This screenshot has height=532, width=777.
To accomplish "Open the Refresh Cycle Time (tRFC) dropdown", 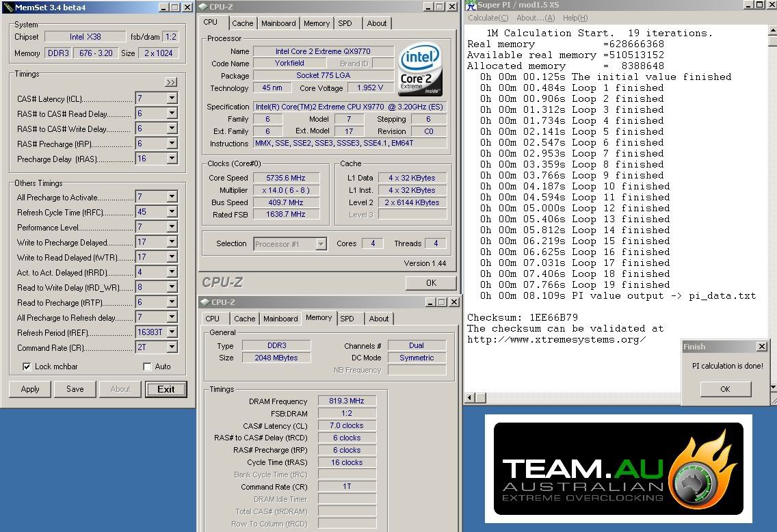I will (172, 211).
